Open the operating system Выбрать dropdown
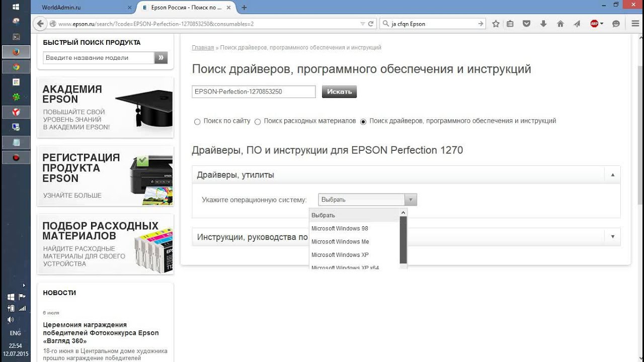 367,200
